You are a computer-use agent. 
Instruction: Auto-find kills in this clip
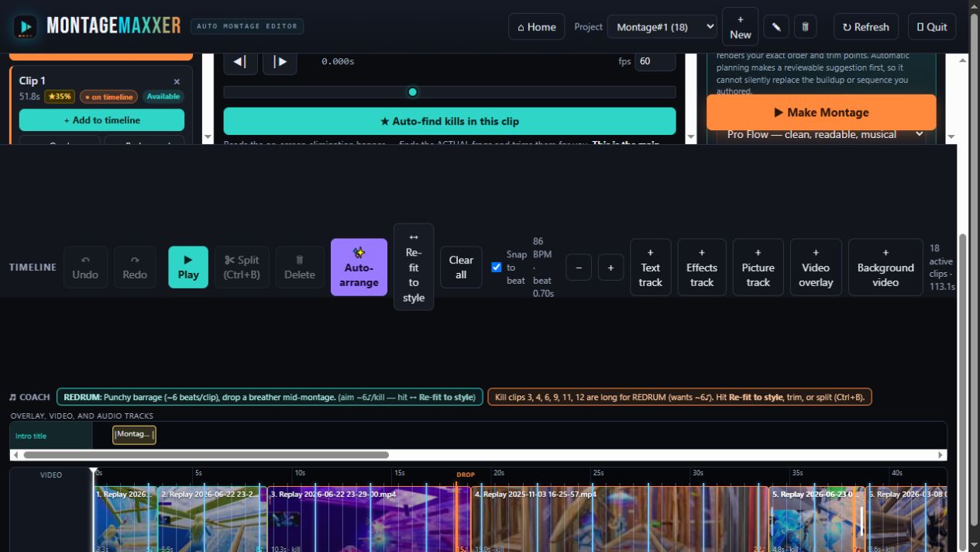[449, 121]
